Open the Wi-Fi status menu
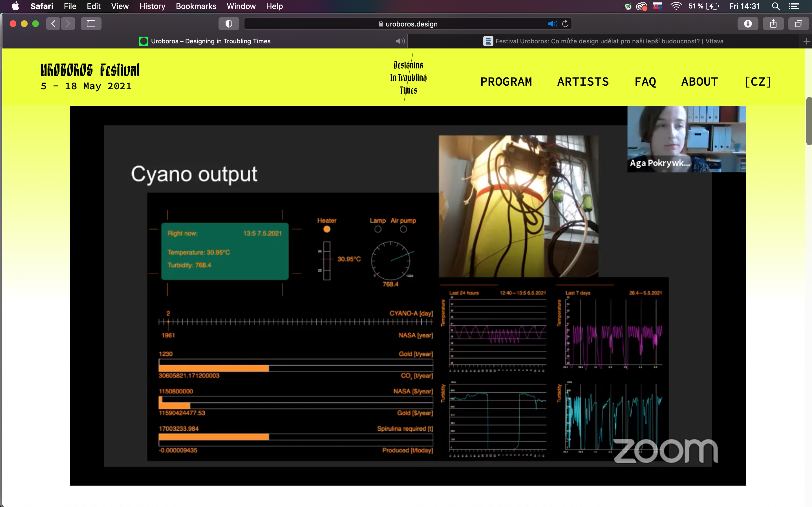Screen dimensions: 812x507 [676, 6]
